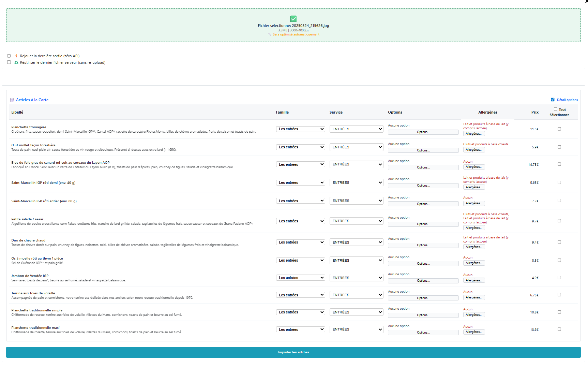The width and height of the screenshot is (588, 368).
Task: Enable Rejouer la dernière sortie checkbox
Action: point(9,56)
